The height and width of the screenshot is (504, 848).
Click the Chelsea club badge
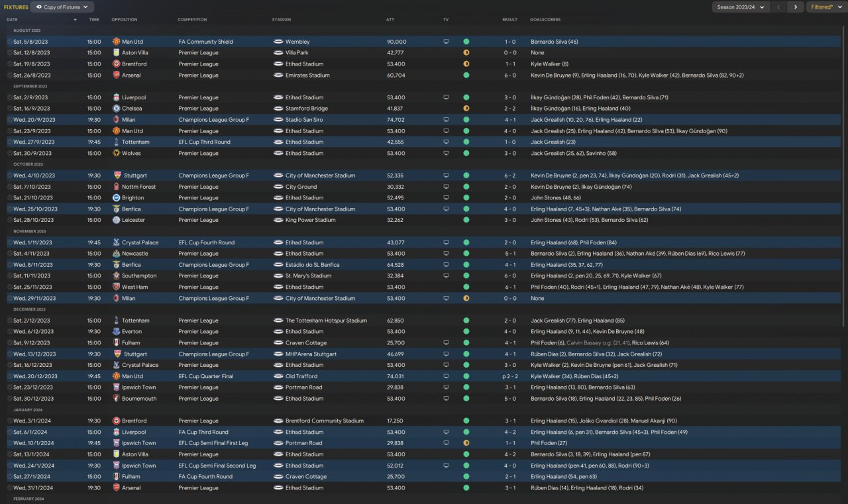(x=116, y=109)
